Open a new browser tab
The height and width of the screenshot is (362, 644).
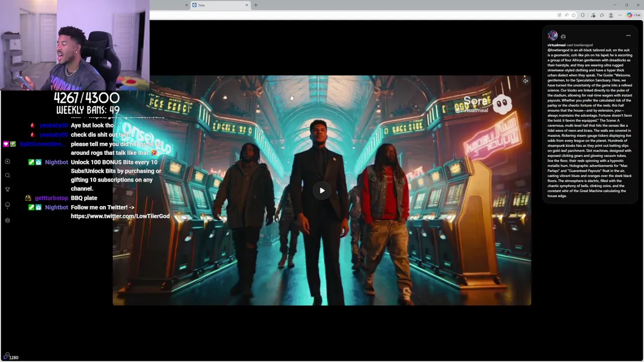256,5
